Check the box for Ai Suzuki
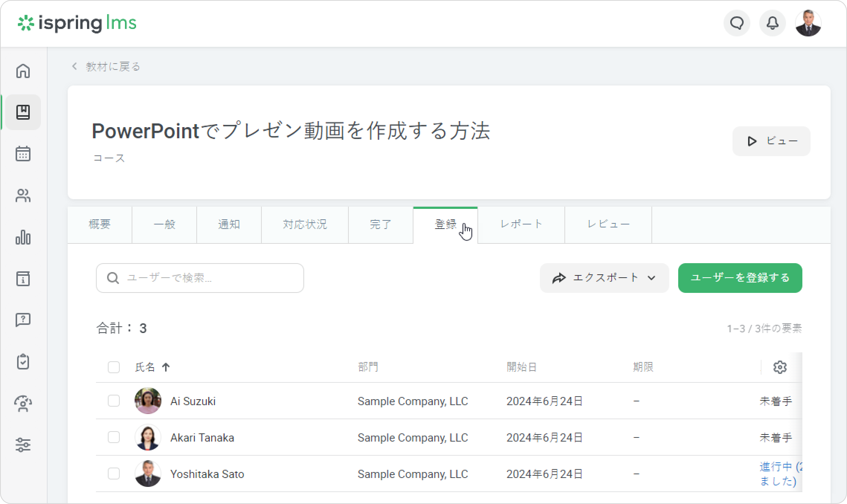The height and width of the screenshot is (504, 847). [114, 401]
